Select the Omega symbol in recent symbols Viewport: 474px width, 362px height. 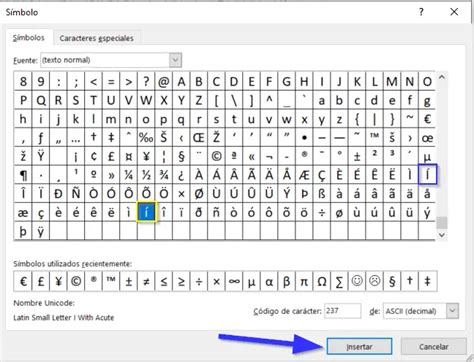pos(322,282)
